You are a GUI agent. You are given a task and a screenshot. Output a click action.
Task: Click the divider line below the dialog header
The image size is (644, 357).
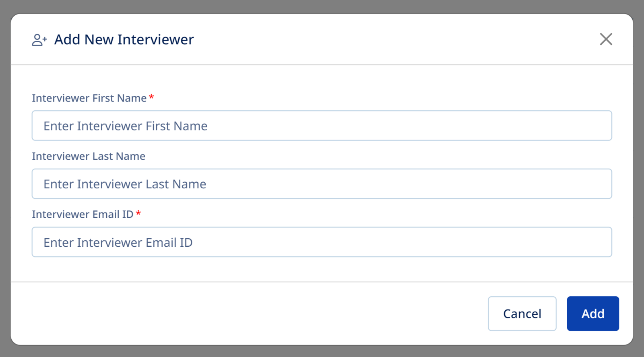click(x=322, y=64)
